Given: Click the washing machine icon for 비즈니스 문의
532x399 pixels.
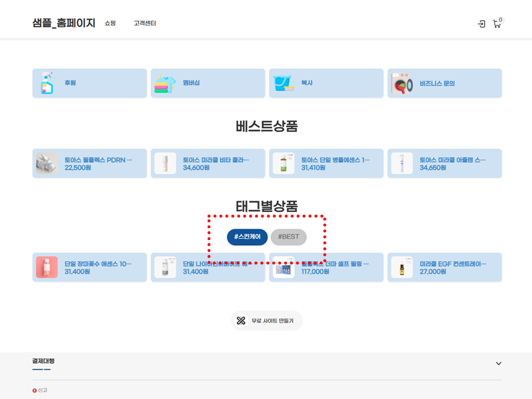Looking at the screenshot, I should (402, 83).
